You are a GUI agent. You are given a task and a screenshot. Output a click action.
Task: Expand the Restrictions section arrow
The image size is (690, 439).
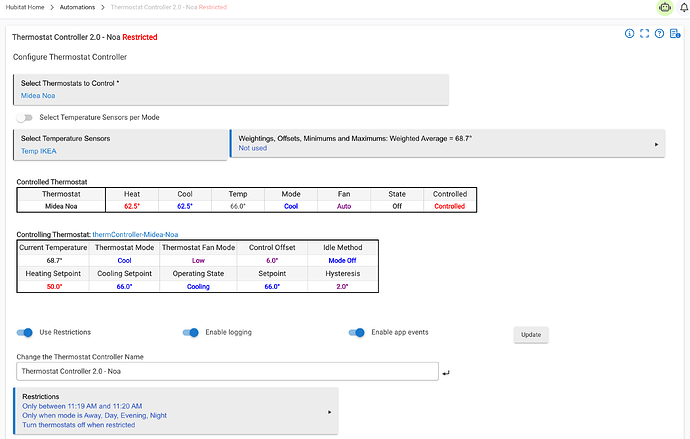click(330, 412)
